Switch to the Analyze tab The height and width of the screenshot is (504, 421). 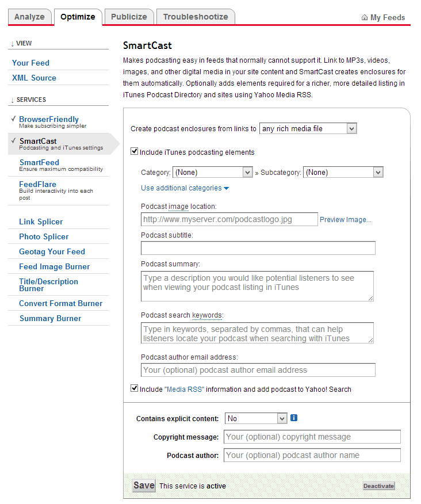(x=29, y=17)
